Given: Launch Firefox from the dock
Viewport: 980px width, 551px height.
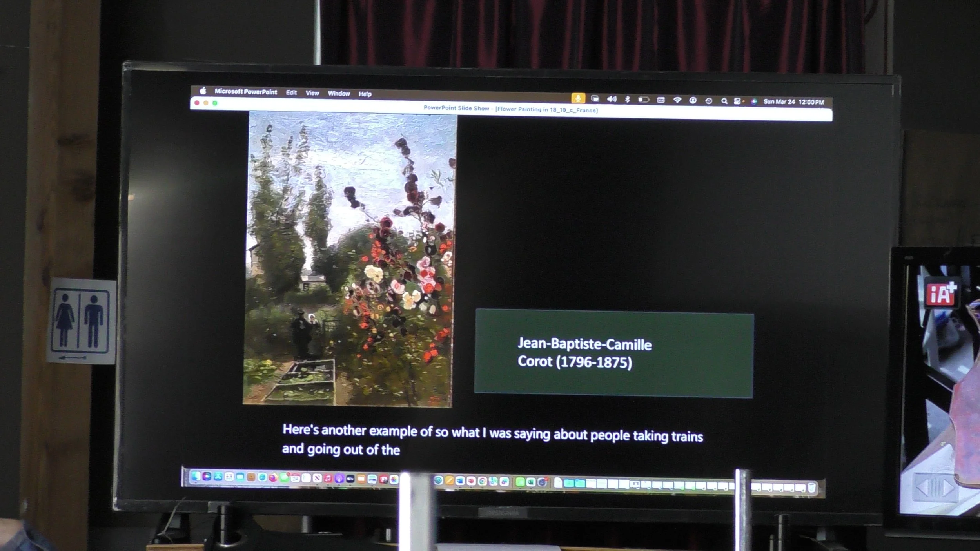Looking at the screenshot, I should pyautogui.click(x=273, y=477).
